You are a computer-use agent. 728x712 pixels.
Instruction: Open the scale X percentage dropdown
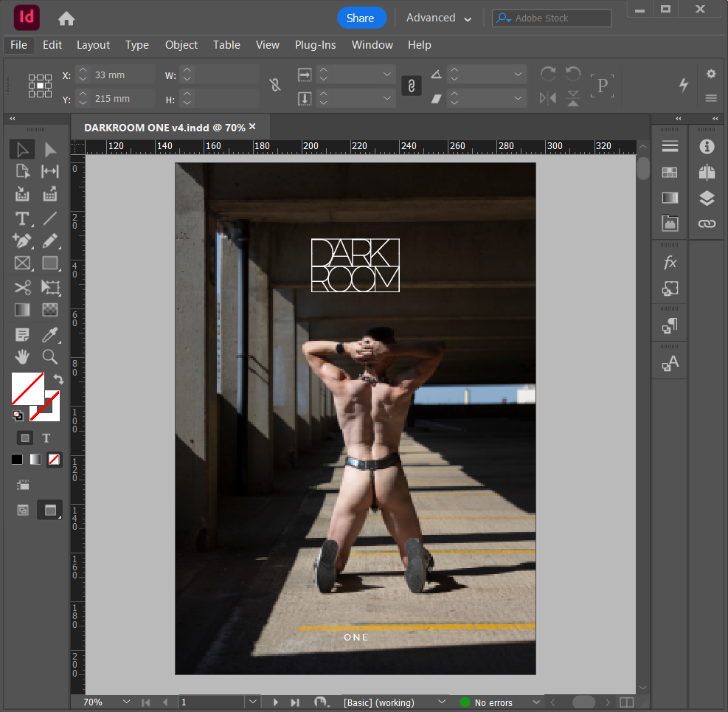click(x=386, y=75)
